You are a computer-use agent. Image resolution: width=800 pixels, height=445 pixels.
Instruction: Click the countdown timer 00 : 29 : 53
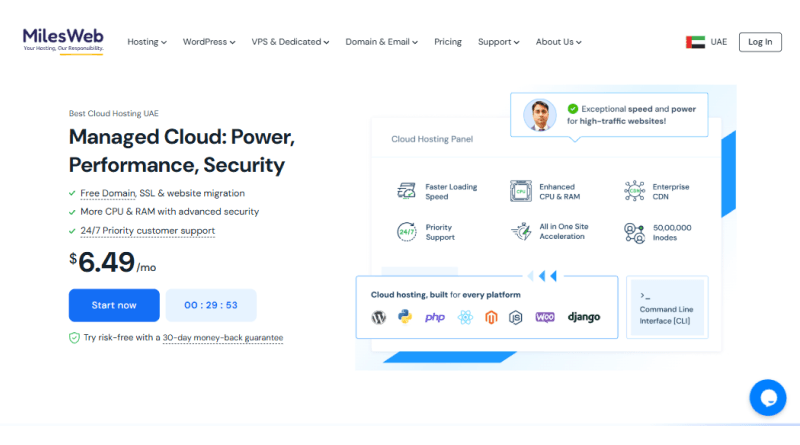pyautogui.click(x=211, y=305)
